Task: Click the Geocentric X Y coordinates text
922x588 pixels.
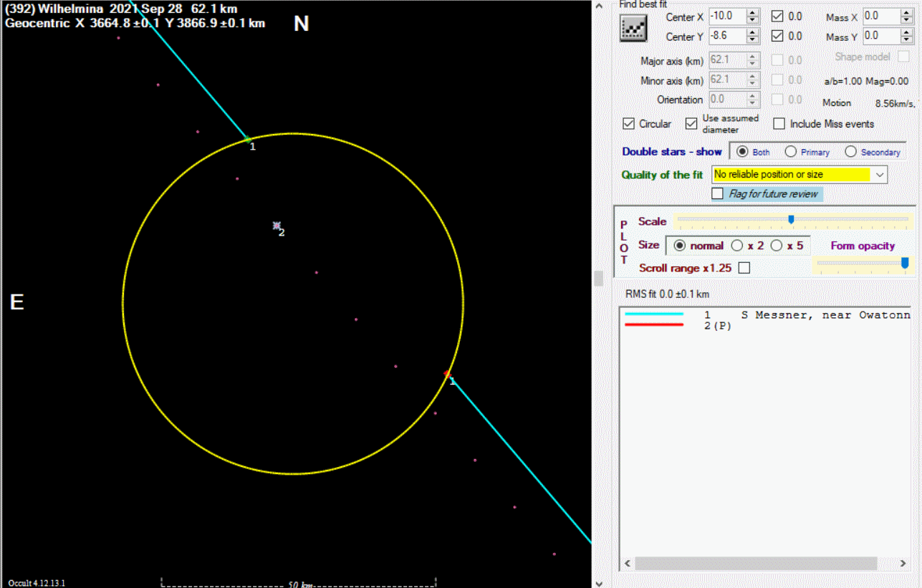Action: pyautogui.click(x=135, y=23)
